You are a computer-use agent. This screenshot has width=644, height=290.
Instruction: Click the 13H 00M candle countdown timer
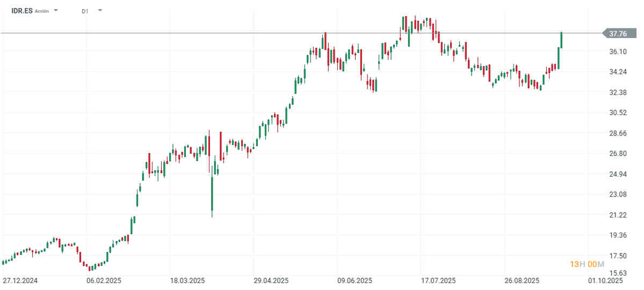(x=587, y=264)
